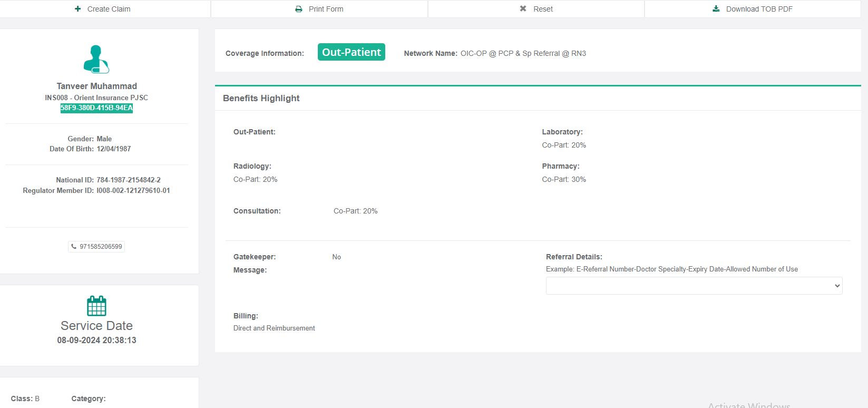Click the National ID value 784-1987-2154842-2
Screen dimensions: 868x408
[x=129, y=180]
